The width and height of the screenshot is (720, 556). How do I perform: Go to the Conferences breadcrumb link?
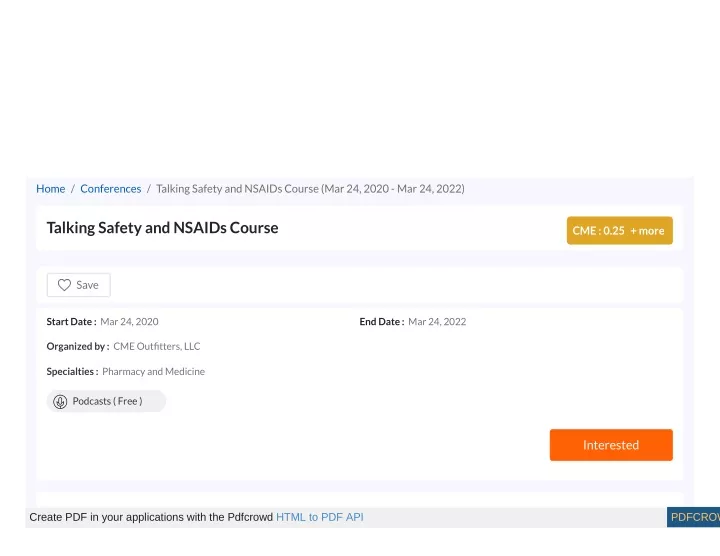[x=111, y=189]
